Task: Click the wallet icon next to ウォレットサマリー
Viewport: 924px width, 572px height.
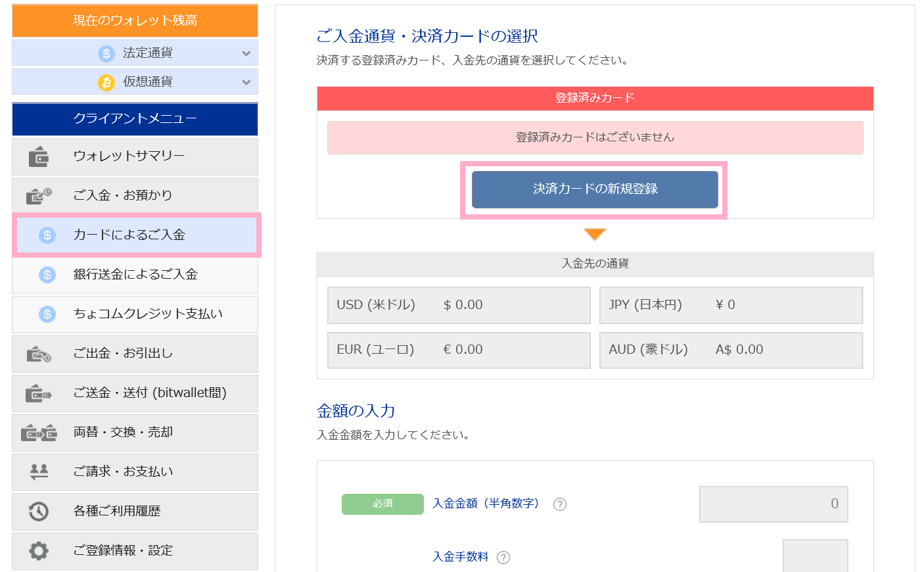Action: point(39,156)
